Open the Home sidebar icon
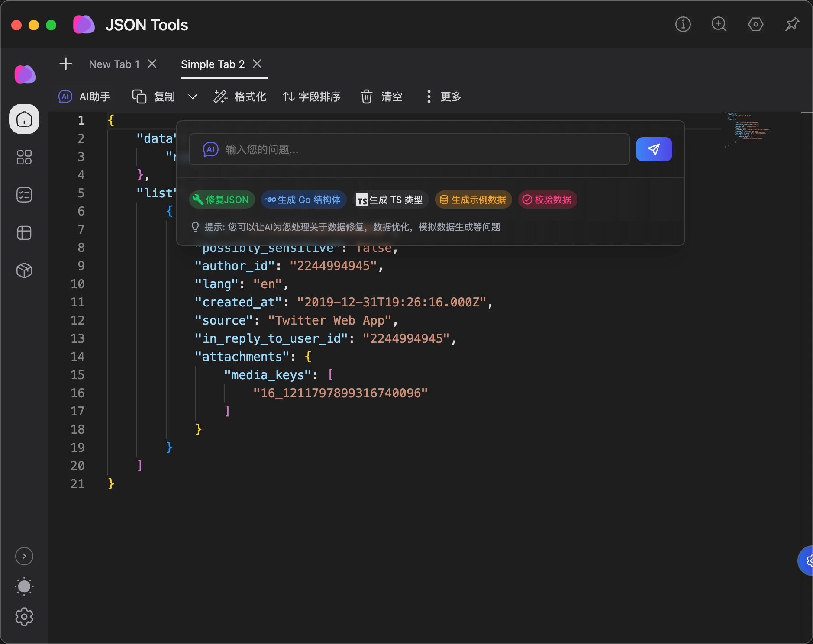The height and width of the screenshot is (644, 813). click(x=24, y=119)
